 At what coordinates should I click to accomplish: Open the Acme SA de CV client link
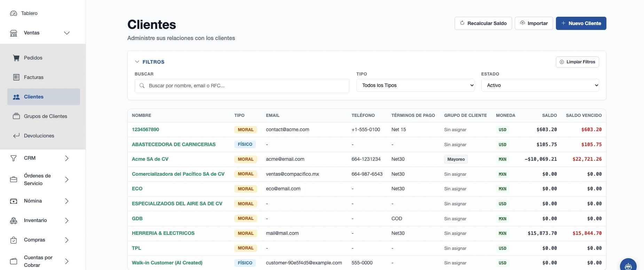[x=150, y=159]
